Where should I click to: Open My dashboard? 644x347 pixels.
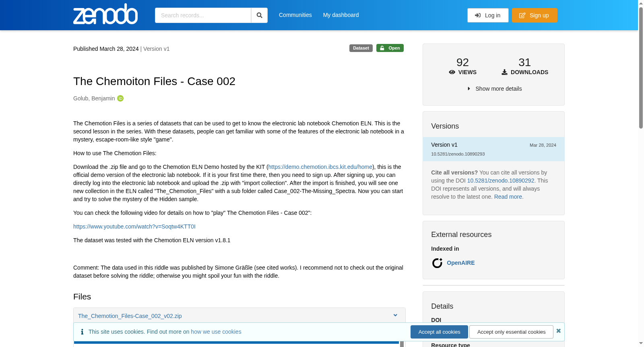341,15
